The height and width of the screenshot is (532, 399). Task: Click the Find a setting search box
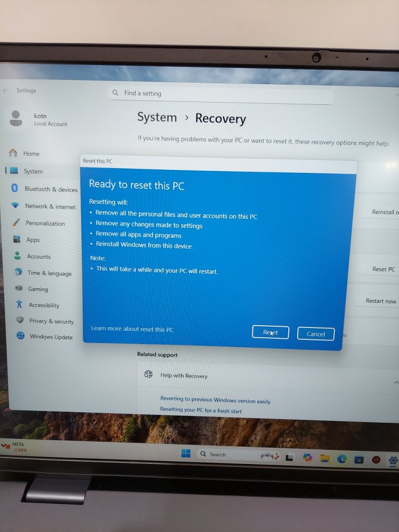point(221,94)
